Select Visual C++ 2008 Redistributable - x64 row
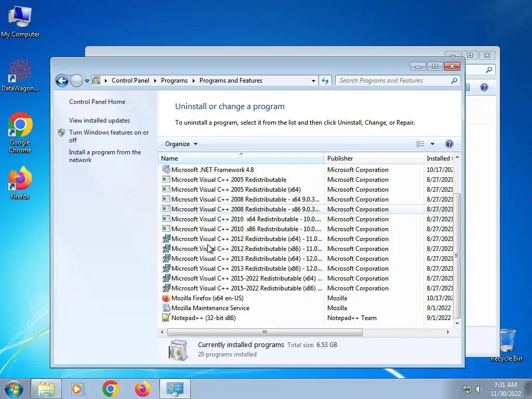Image resolution: width=532 pixels, height=399 pixels. (307, 199)
